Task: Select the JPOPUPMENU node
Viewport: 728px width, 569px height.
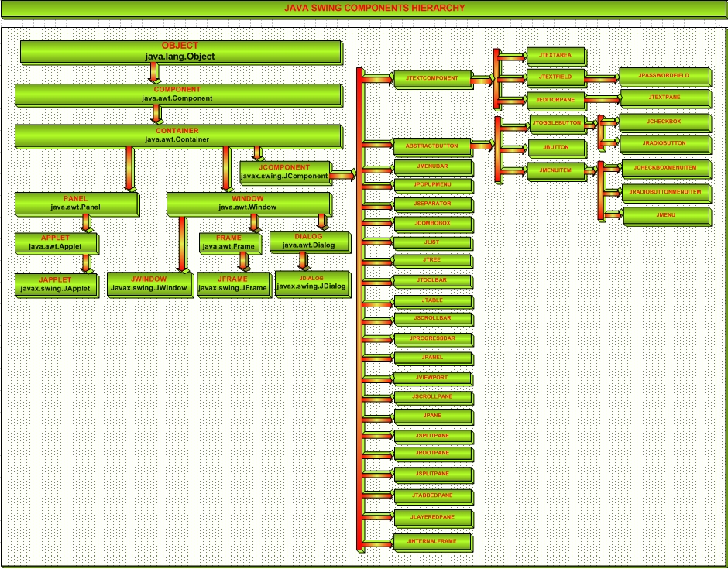Action: (433, 185)
